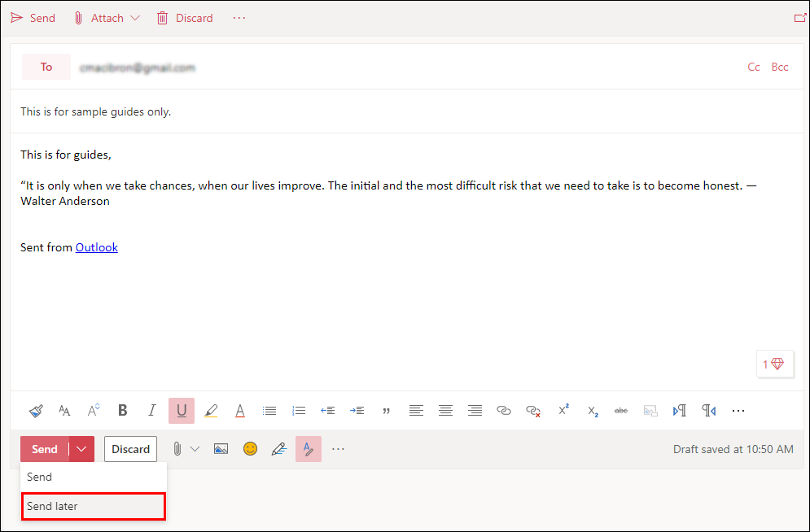Center align the text
Viewport: 810px width, 532px height.
pyautogui.click(x=445, y=411)
